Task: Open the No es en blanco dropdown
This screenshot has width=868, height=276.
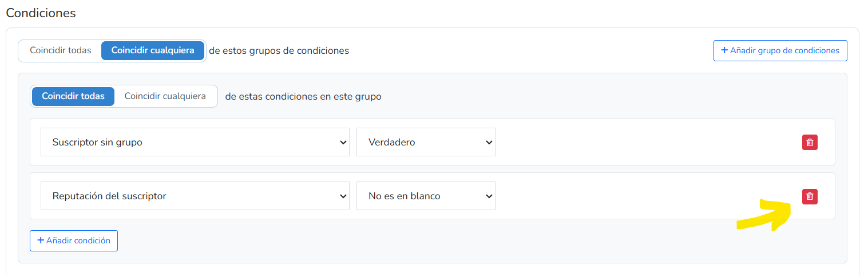Action: click(426, 196)
